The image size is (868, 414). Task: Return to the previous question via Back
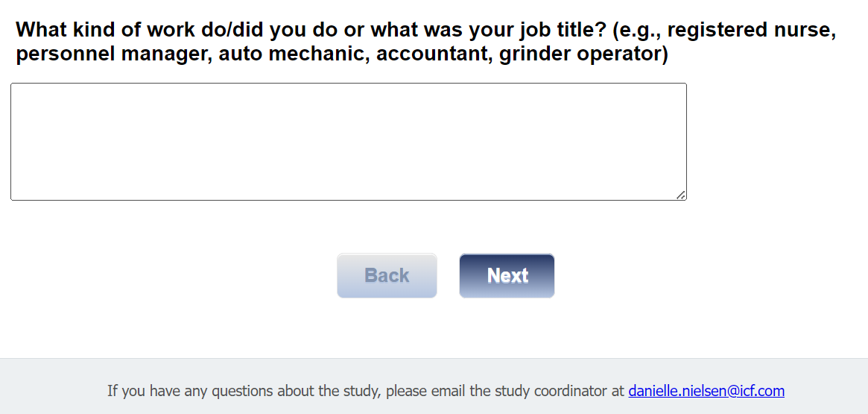click(387, 276)
